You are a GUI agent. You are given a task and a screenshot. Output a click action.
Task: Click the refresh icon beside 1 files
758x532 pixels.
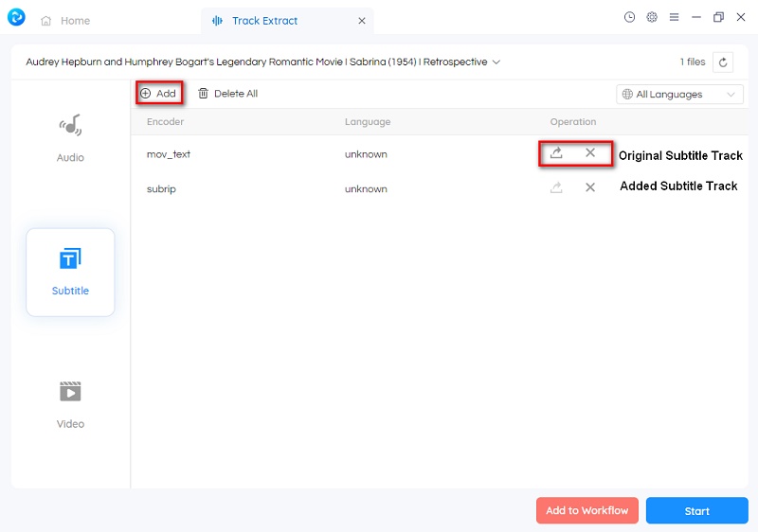[723, 62]
